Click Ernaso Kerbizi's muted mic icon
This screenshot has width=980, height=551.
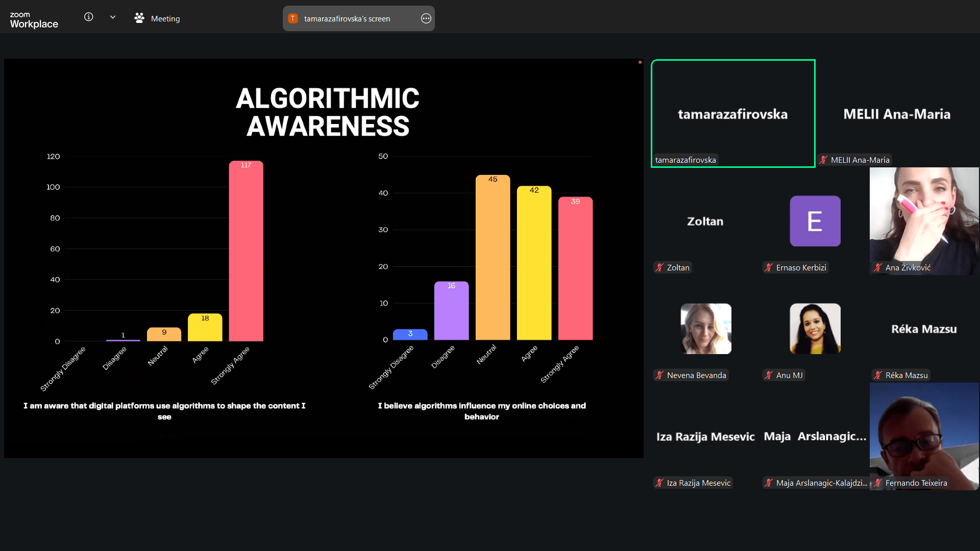(769, 267)
